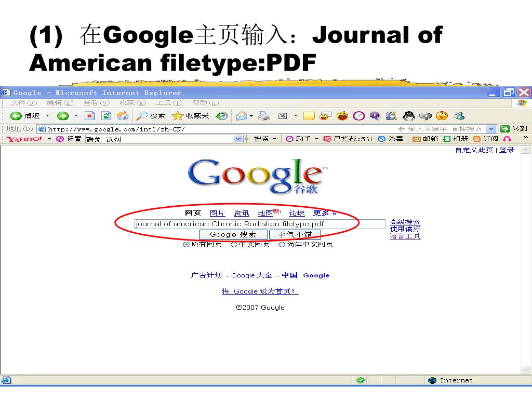This screenshot has height=399, width=532.
Task: Stop page loading with red X icon
Action: (89, 116)
